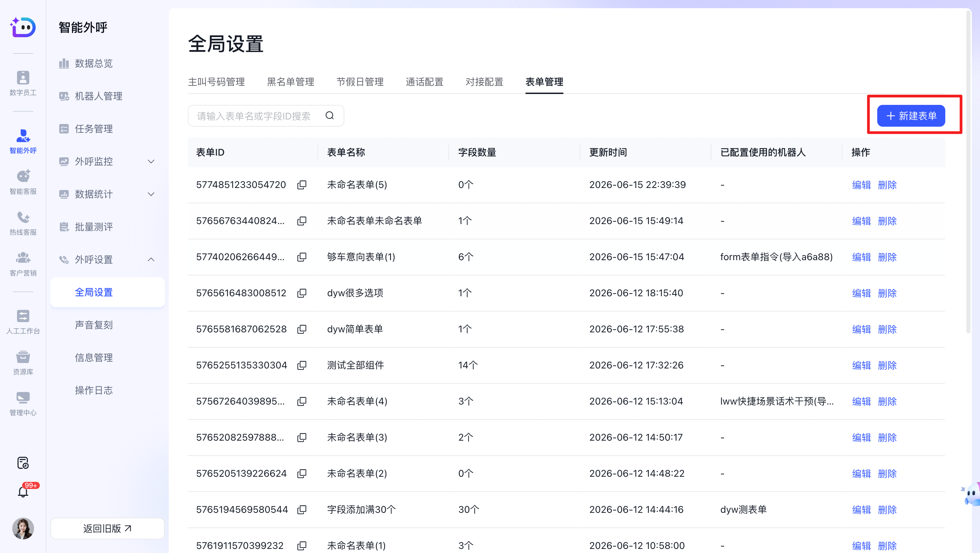Switch to 对接配置 tab
980x553 pixels.
(x=484, y=82)
